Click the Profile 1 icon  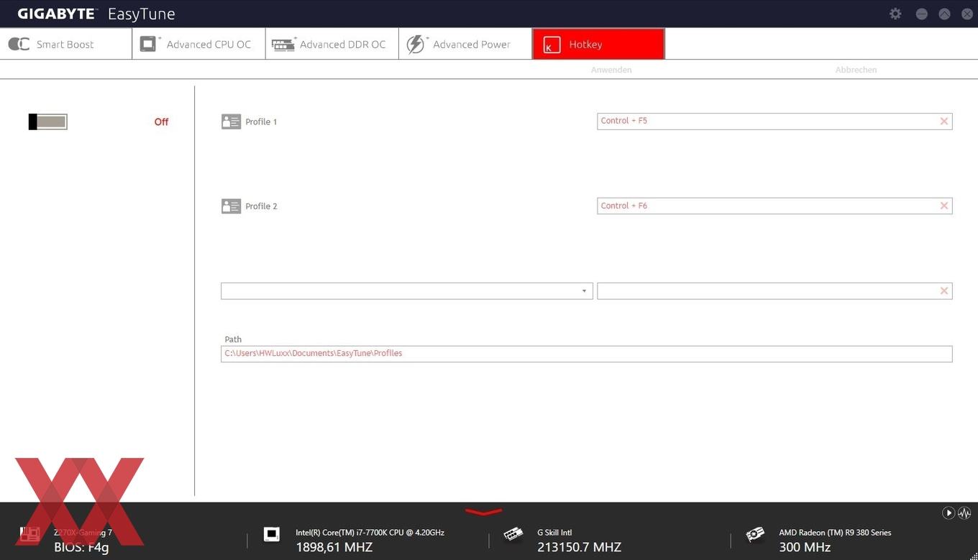point(231,121)
